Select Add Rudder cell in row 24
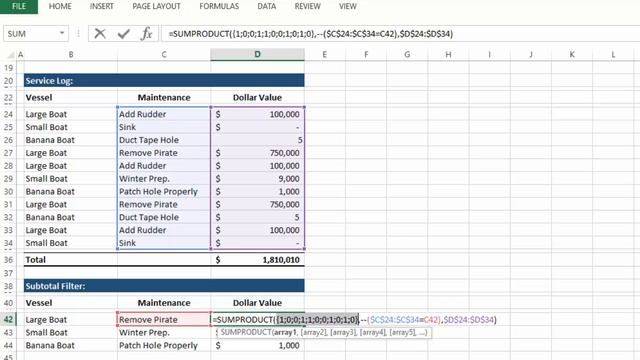The height and width of the screenshot is (360, 640). (x=164, y=114)
